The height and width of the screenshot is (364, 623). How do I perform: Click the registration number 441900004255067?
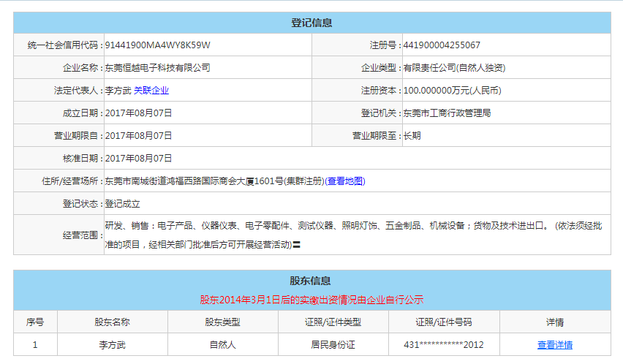(442, 45)
